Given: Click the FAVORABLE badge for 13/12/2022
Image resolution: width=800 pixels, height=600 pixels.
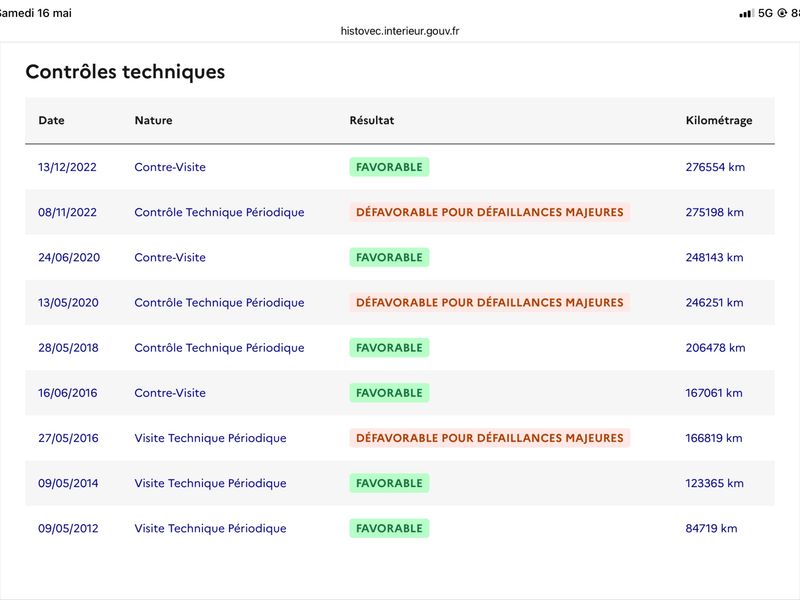Looking at the screenshot, I should (x=389, y=167).
